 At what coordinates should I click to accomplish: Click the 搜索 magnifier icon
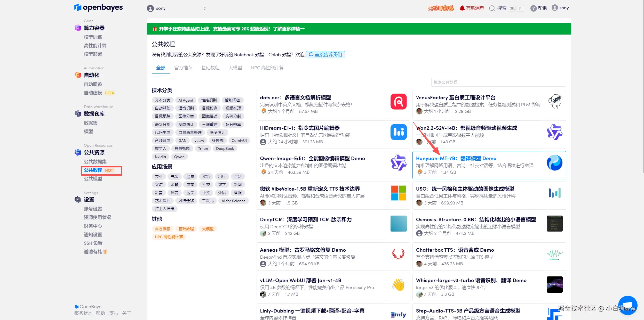[492, 8]
